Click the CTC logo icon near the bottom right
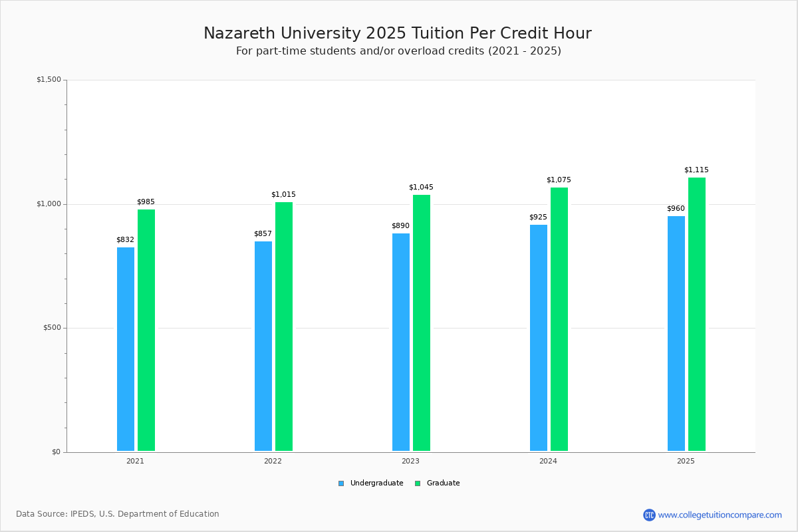Image resolution: width=798 pixels, height=532 pixels. point(650,513)
